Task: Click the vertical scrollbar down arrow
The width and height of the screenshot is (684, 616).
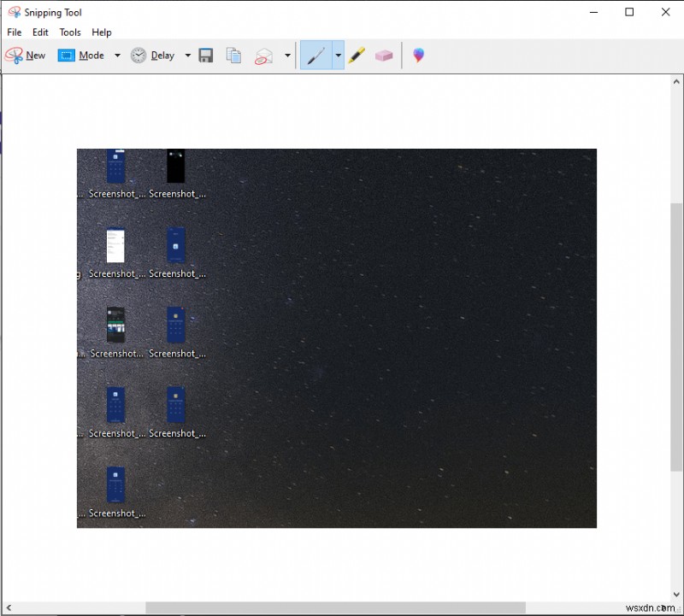Action: (676, 593)
